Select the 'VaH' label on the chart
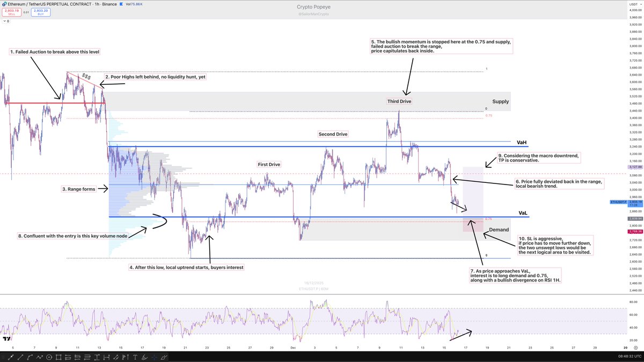This screenshot has width=644, height=362. click(522, 142)
